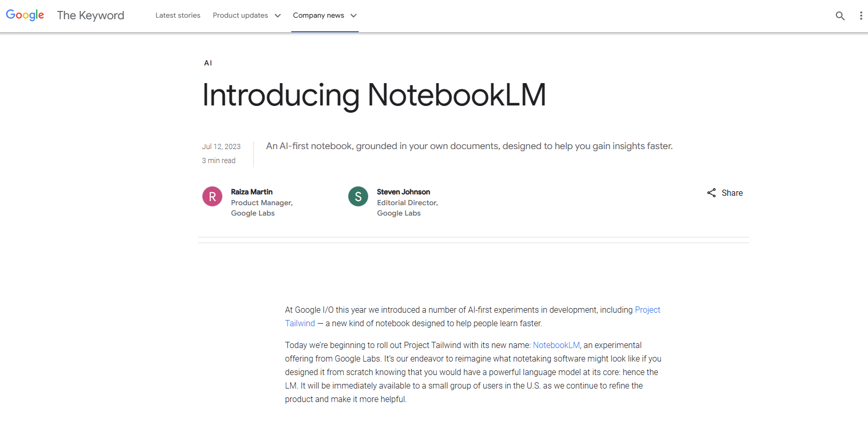Go to The Keyword home link
The image size is (868, 427).
[90, 16]
